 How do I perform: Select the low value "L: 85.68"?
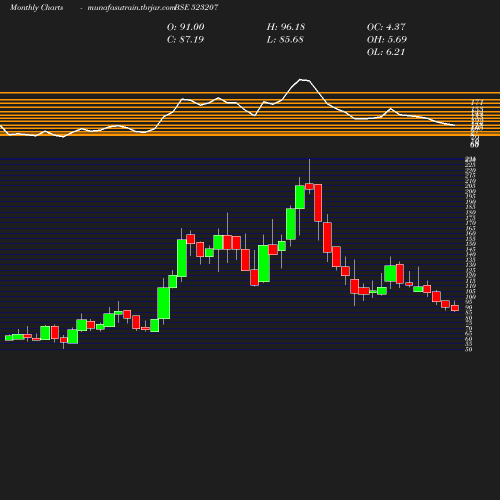(285, 40)
